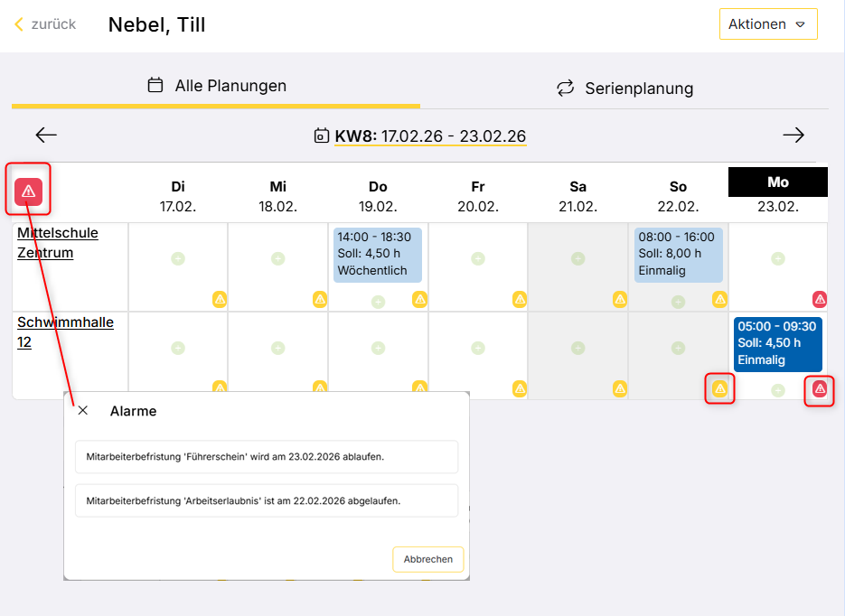Open Thursday 14:00 - 18:30 weekly shift
Screen dimensions: 845x616
[x=378, y=254]
